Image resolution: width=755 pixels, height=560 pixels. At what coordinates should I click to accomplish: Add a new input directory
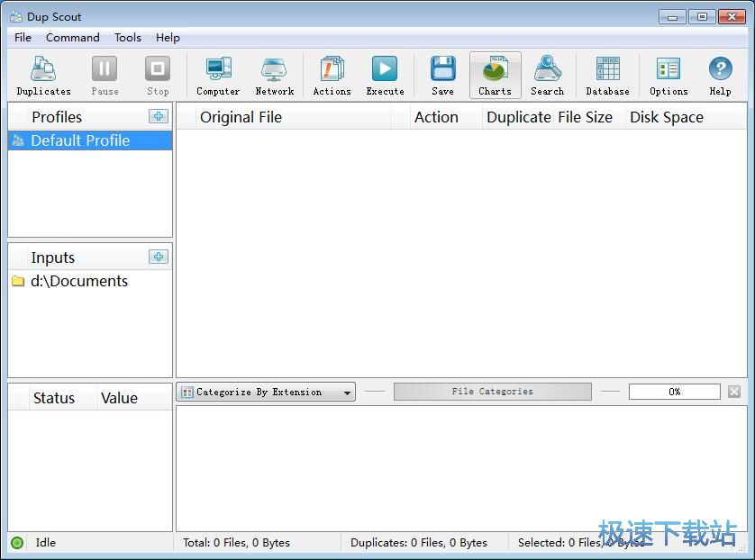coord(159,257)
